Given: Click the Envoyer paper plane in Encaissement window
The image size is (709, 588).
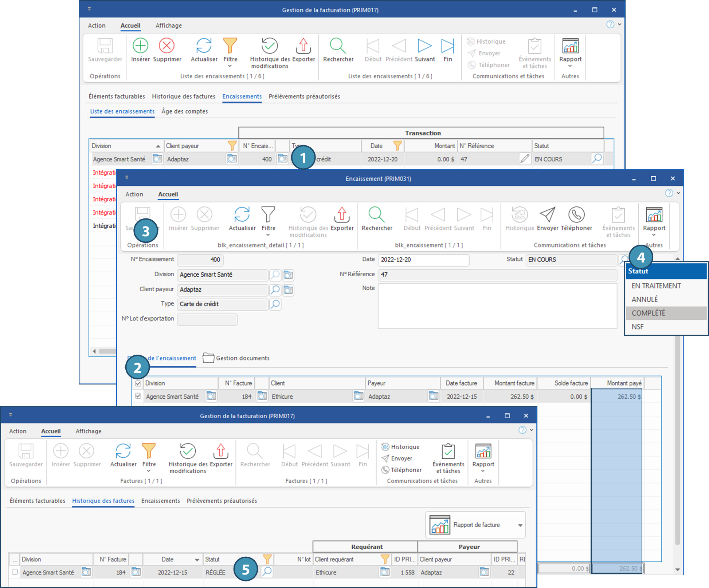Looking at the screenshot, I should [x=547, y=215].
